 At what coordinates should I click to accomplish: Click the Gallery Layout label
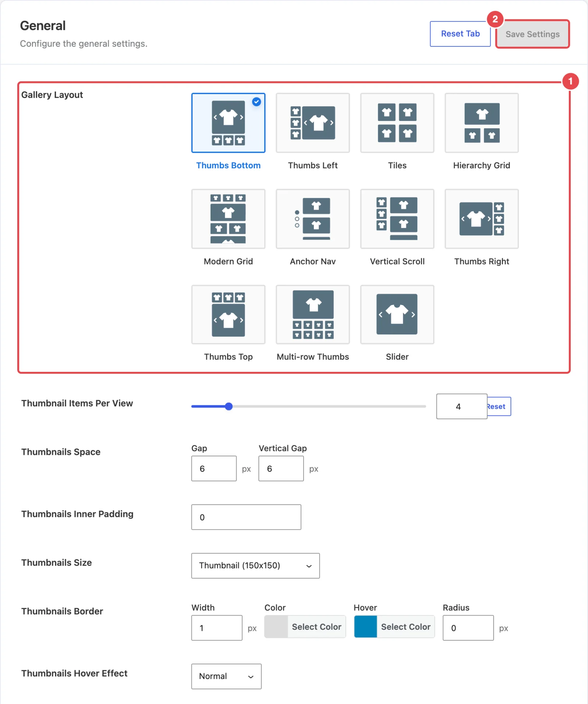coord(52,95)
